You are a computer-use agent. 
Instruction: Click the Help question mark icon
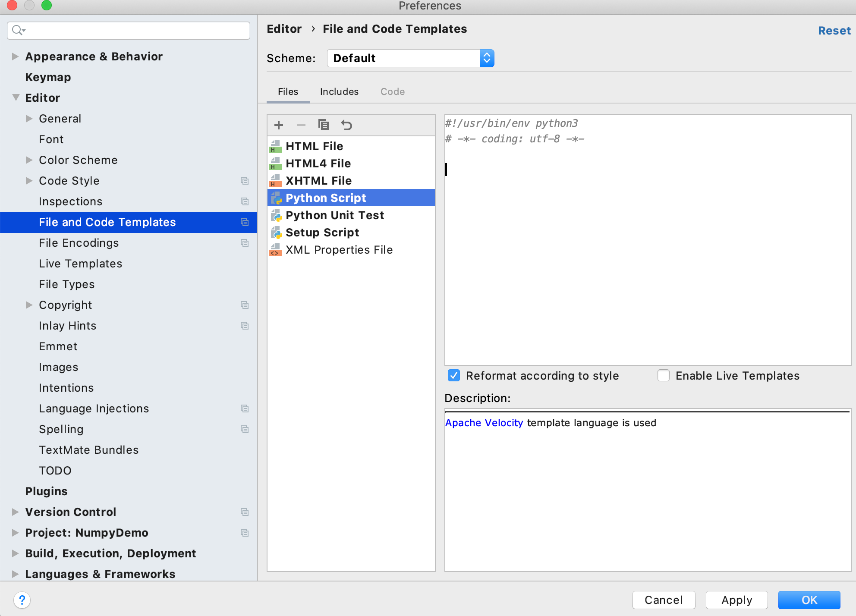point(22,600)
